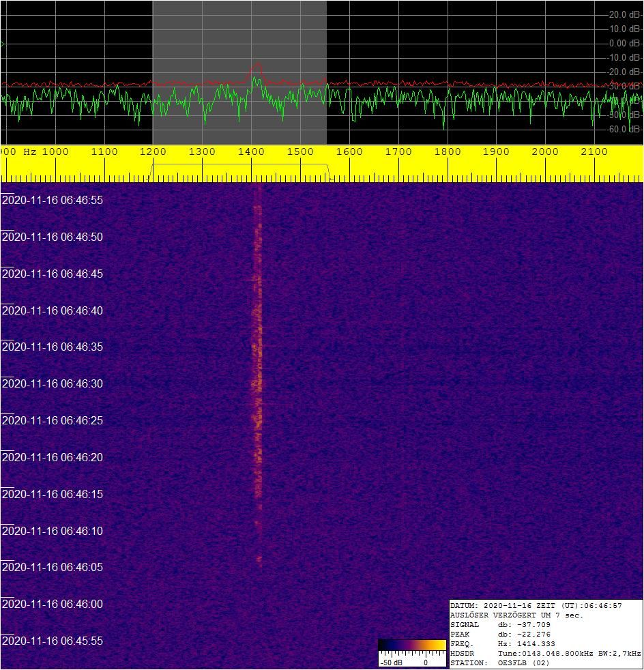This screenshot has height=670, width=644.
Task: Click the 1100 frequency scale label
Action: point(104,151)
